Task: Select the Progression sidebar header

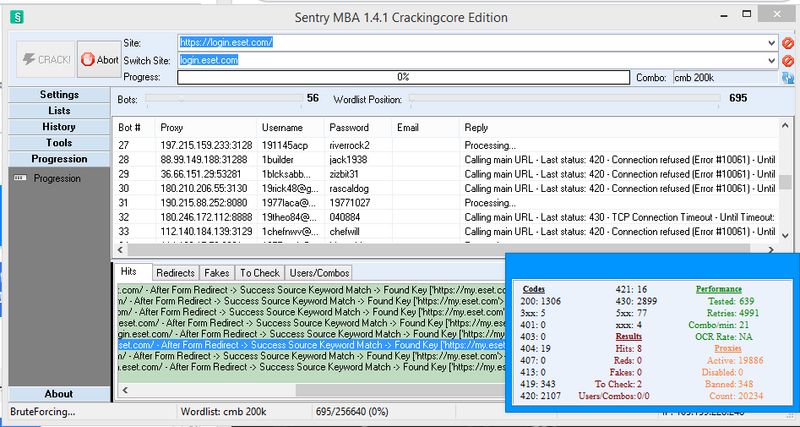Action: coord(59,159)
